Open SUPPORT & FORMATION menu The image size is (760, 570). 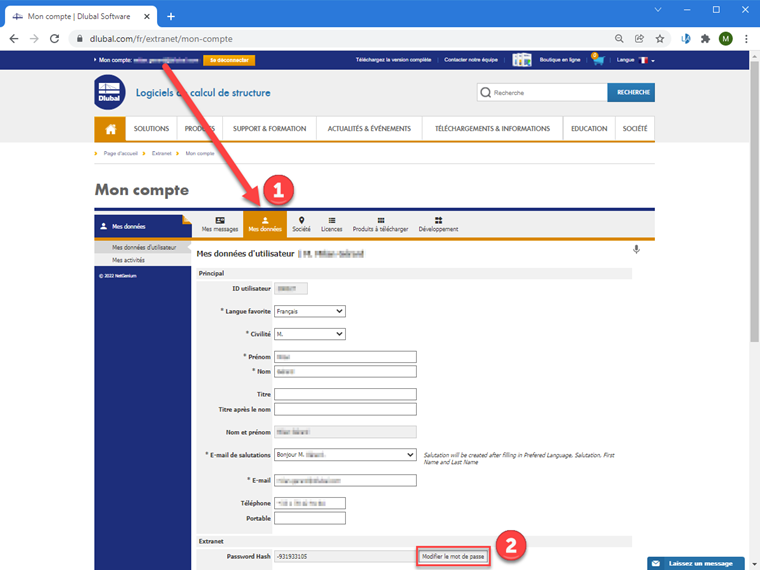pyautogui.click(x=269, y=129)
